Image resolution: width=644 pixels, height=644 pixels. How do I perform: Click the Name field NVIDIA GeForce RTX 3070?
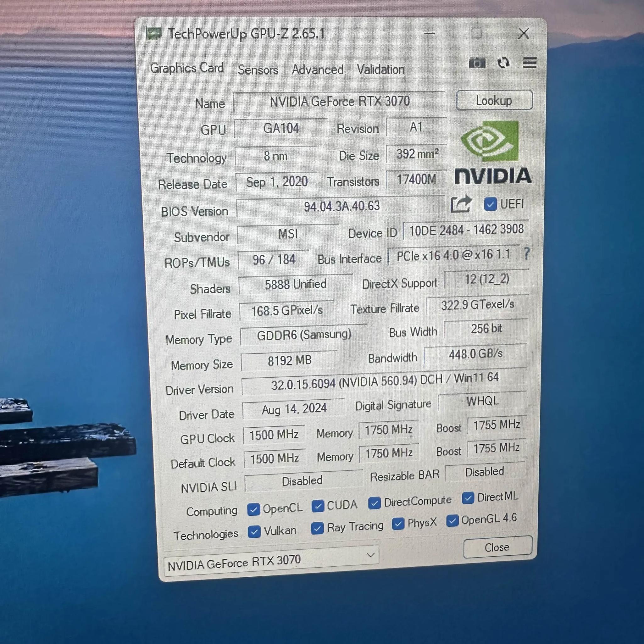point(339,101)
